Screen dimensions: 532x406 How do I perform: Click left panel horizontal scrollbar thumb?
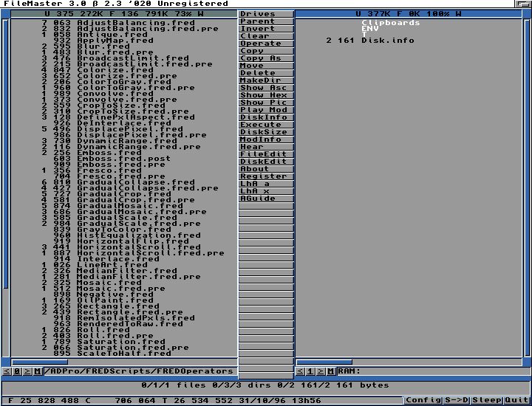pos(40,362)
